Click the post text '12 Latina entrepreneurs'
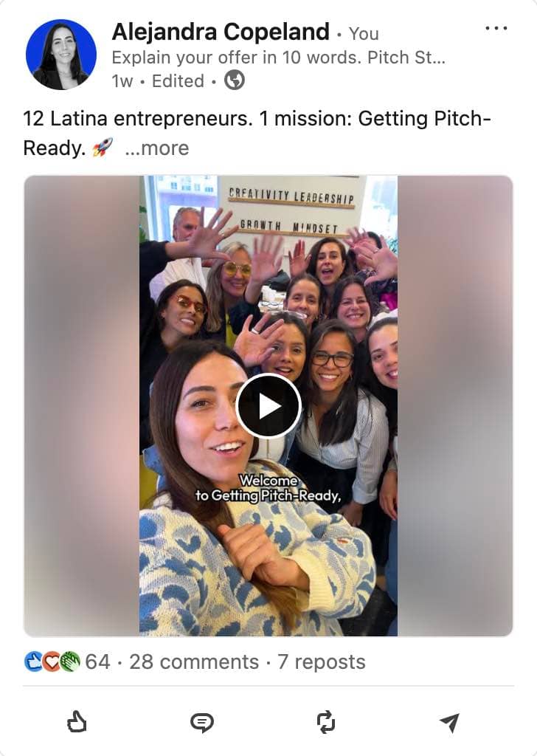Screen dimensions: 537x756 click(138, 119)
